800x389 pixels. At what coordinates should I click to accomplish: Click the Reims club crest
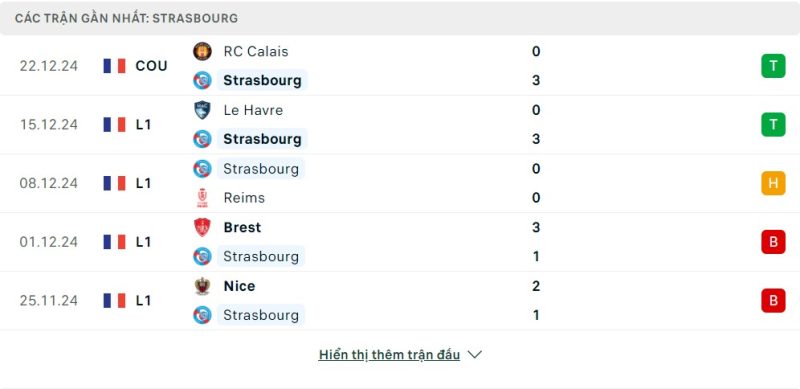coord(202,198)
